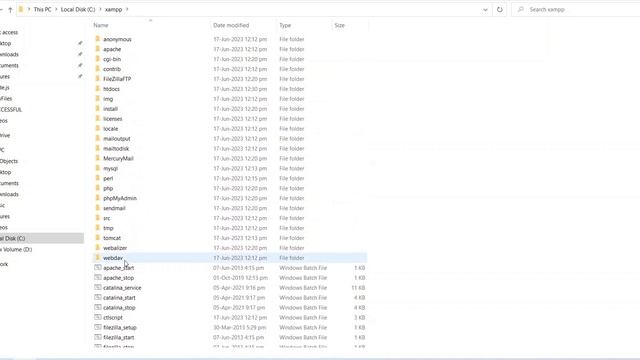Select the perl folder icon
This screenshot has height=360, width=640.
[x=98, y=178]
